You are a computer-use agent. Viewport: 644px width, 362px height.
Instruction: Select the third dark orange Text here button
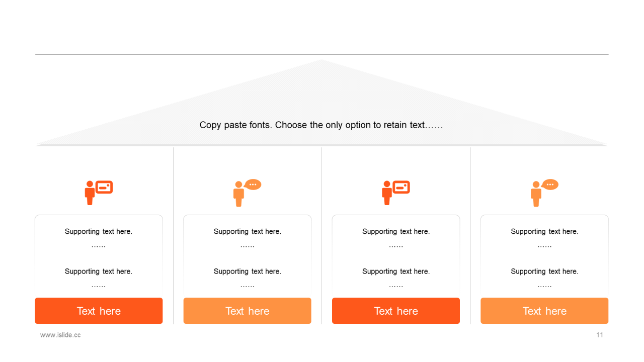coord(396,311)
